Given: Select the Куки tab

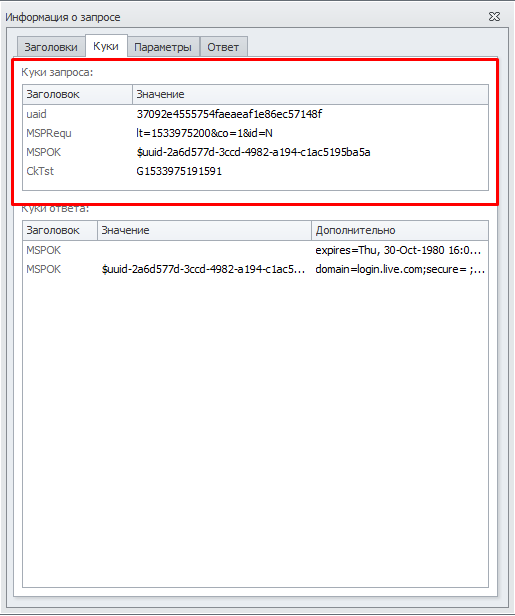Looking at the screenshot, I should click(106, 46).
